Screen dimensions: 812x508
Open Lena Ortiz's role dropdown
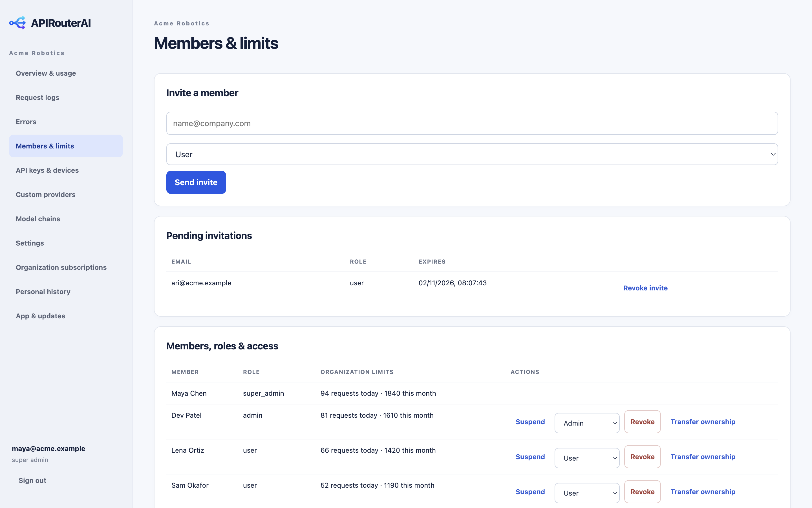pos(587,458)
